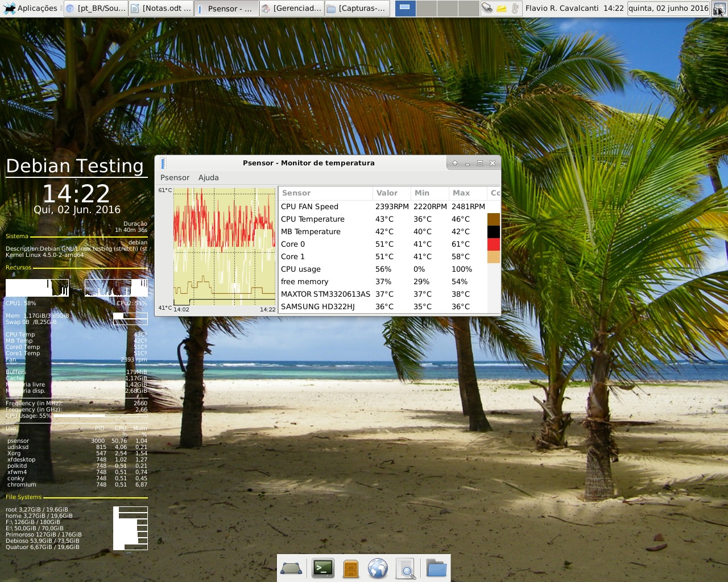This screenshot has height=582, width=728.
Task: Open the web browser globe icon
Action: point(378,568)
